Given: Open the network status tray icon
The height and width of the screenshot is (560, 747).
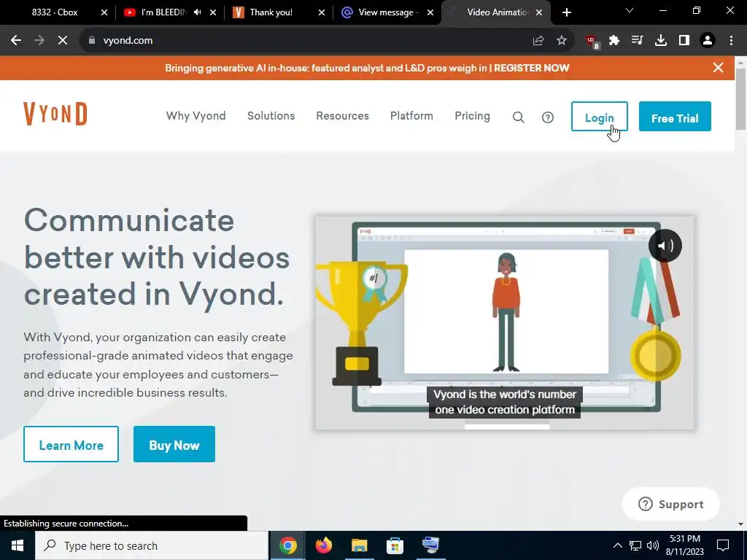Looking at the screenshot, I should (635, 545).
